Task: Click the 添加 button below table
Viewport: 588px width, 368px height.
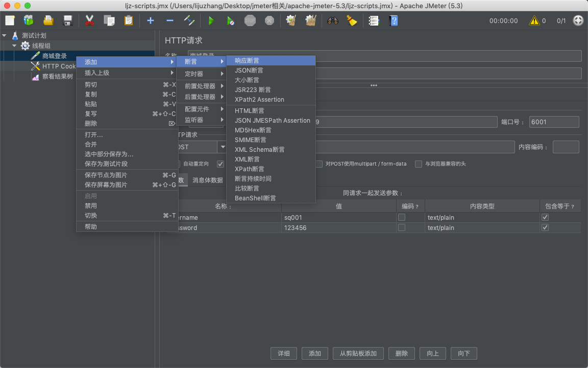Action: click(315, 353)
